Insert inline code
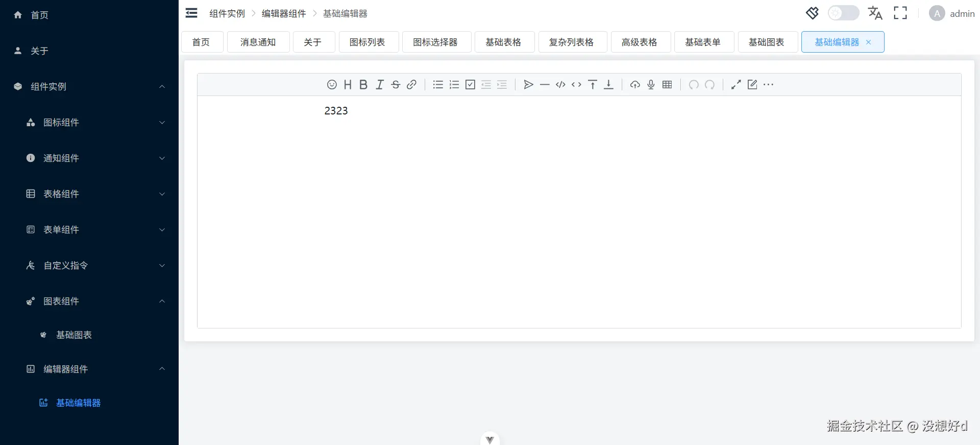This screenshot has width=980, height=445. (576, 85)
